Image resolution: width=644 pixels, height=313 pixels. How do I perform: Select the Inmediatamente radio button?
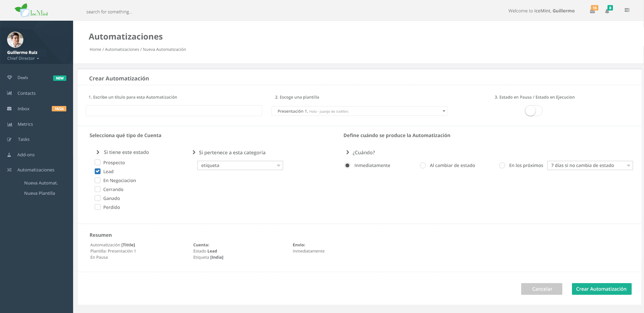click(348, 166)
